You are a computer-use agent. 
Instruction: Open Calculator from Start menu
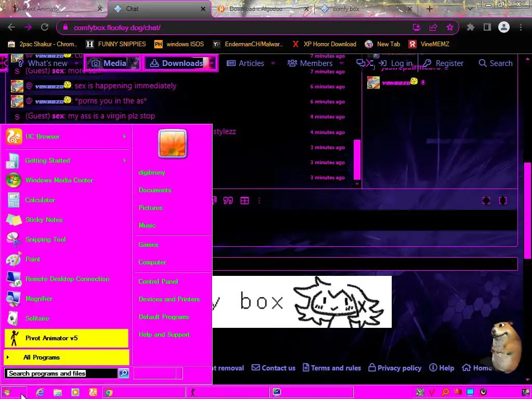66,200
